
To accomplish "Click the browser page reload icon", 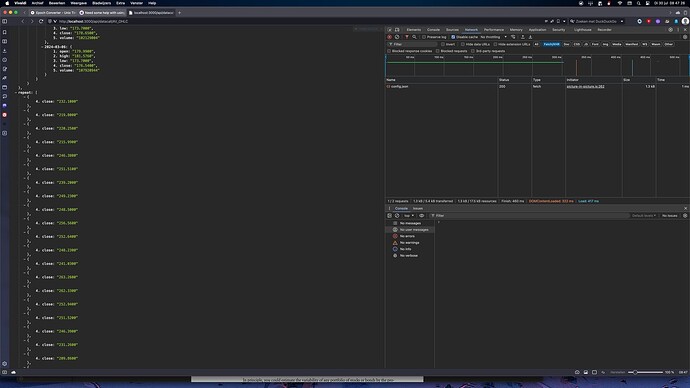I will 41,21.
